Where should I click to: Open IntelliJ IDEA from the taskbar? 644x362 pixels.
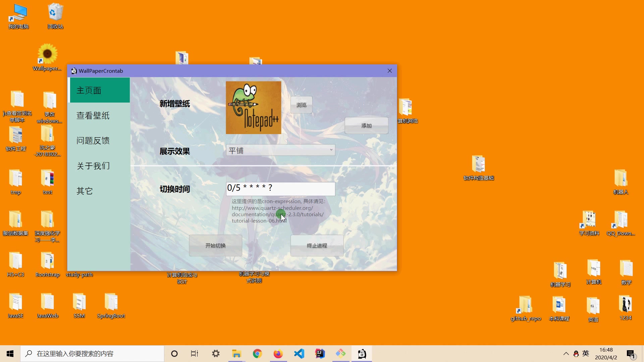click(320, 354)
